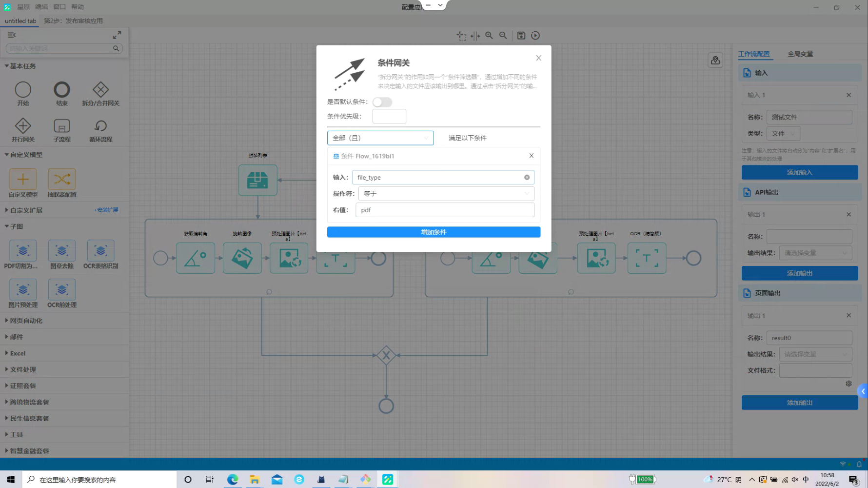Click the zoom in magnifier in canvas toolbar

coord(489,36)
